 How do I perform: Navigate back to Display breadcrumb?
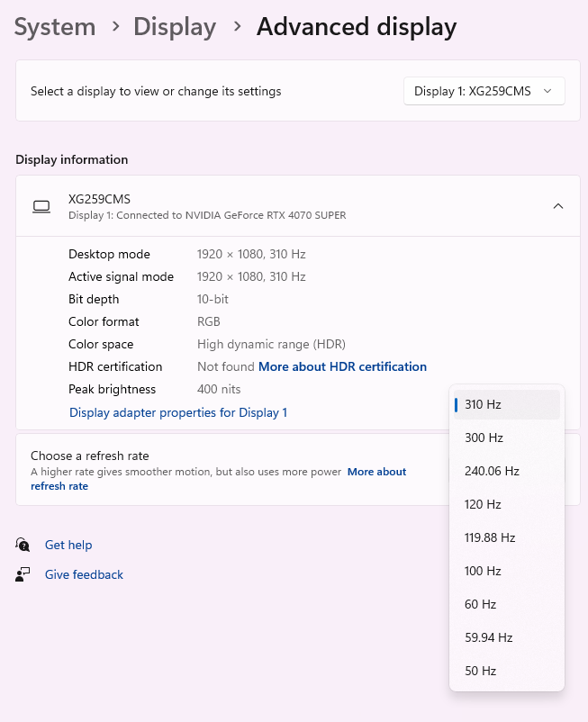[x=175, y=27]
